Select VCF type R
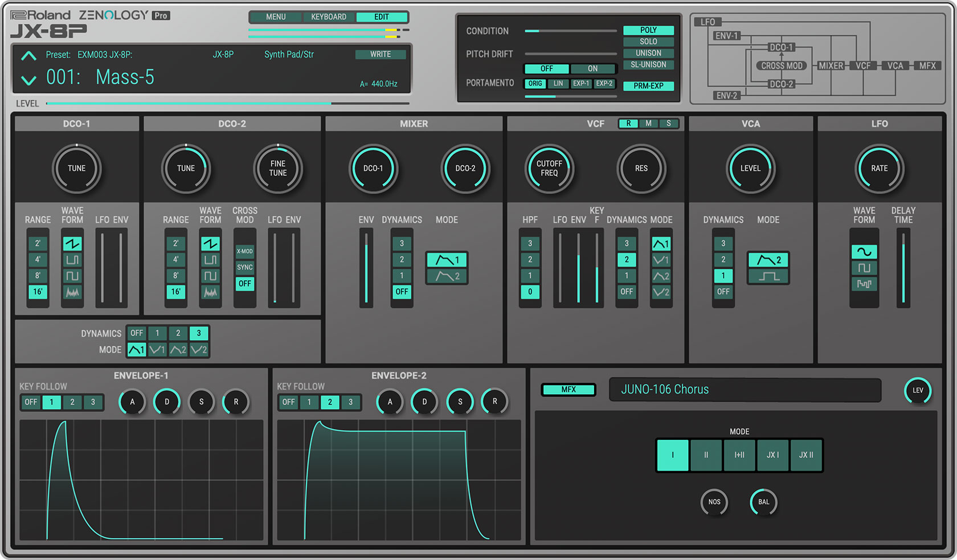Image resolution: width=957 pixels, height=560 pixels. point(628,124)
